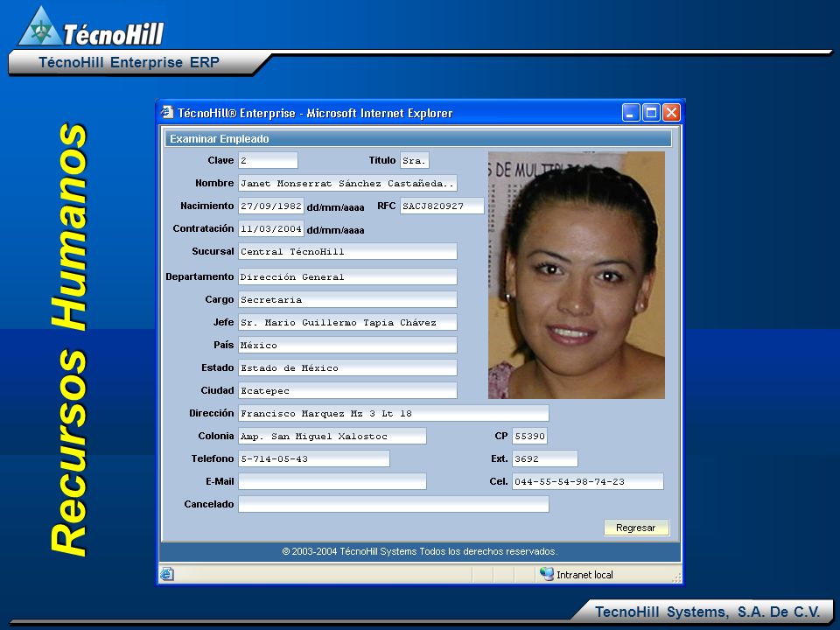Click the Ciudad field showing Ecatepec
Screen dimensions: 840x630
click(x=347, y=390)
